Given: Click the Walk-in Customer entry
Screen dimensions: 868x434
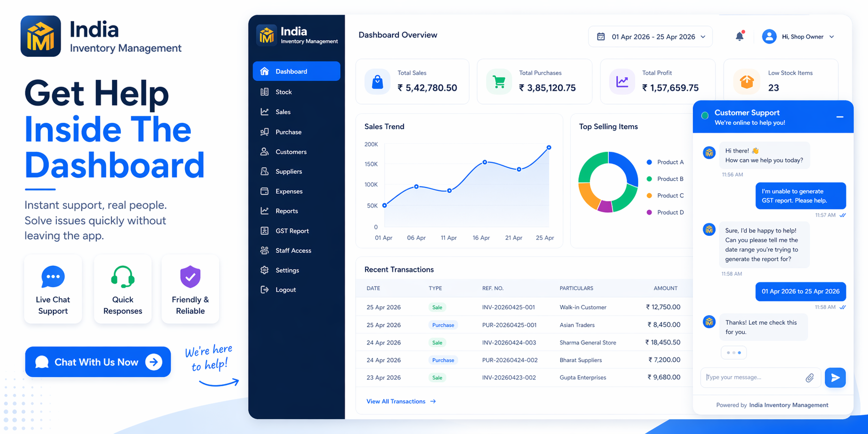Looking at the screenshot, I should pyautogui.click(x=583, y=307).
